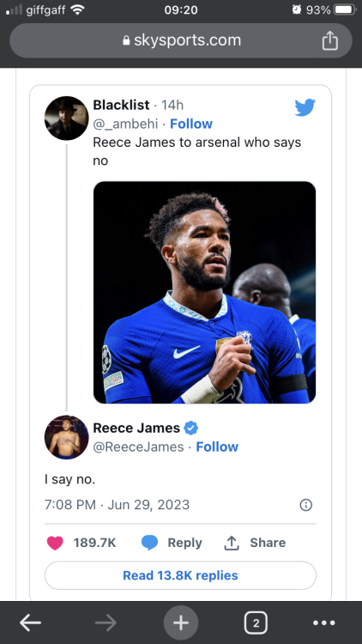Open a new tab with plus button
Viewport: 362px width, 644px height.
[181, 623]
